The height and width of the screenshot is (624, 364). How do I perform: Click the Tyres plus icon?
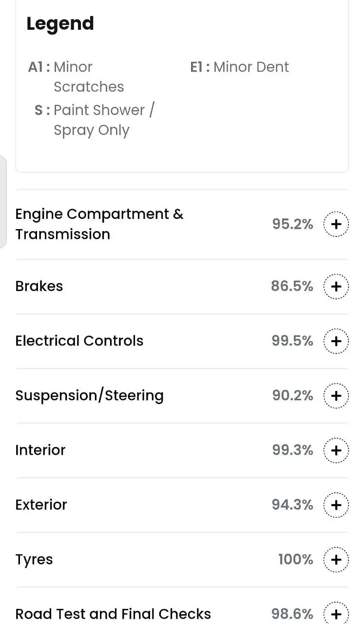click(336, 559)
